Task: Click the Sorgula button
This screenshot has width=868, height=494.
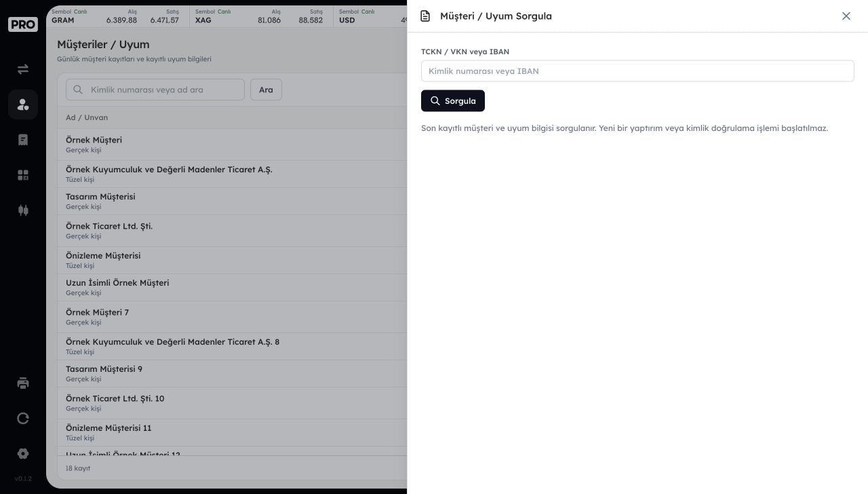Action: coord(453,101)
